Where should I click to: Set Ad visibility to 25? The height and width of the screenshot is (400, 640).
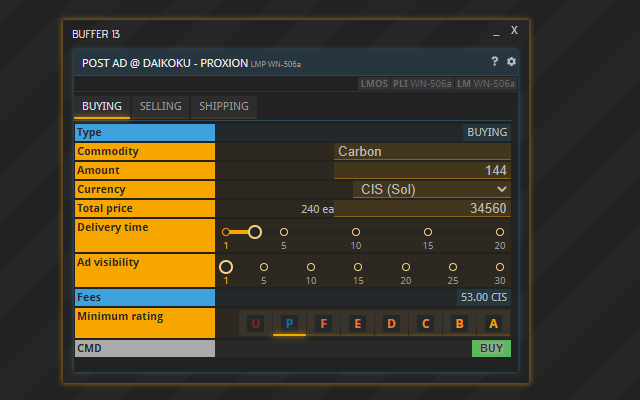pos(453,267)
